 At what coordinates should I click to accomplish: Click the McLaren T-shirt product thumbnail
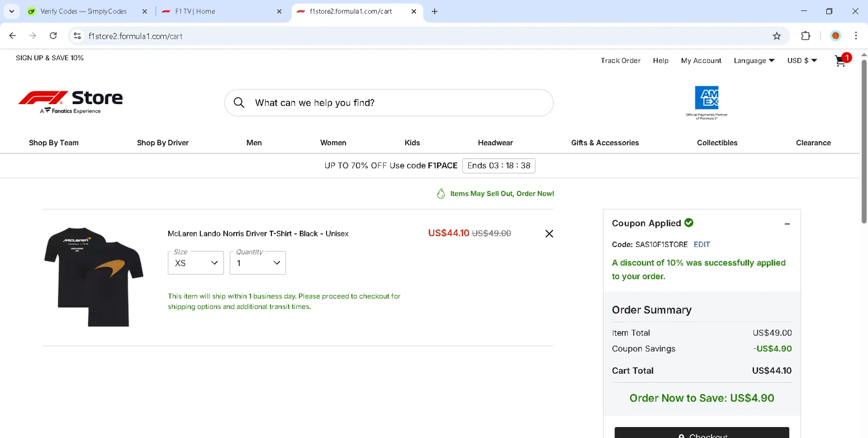click(93, 277)
